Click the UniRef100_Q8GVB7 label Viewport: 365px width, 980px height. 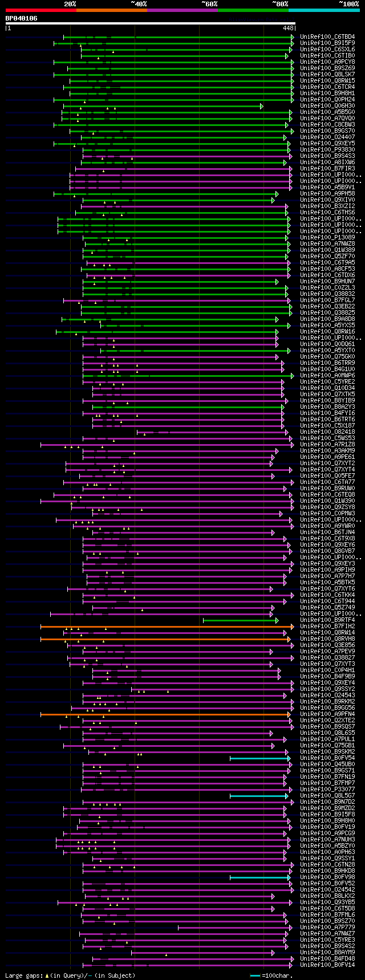327,551
